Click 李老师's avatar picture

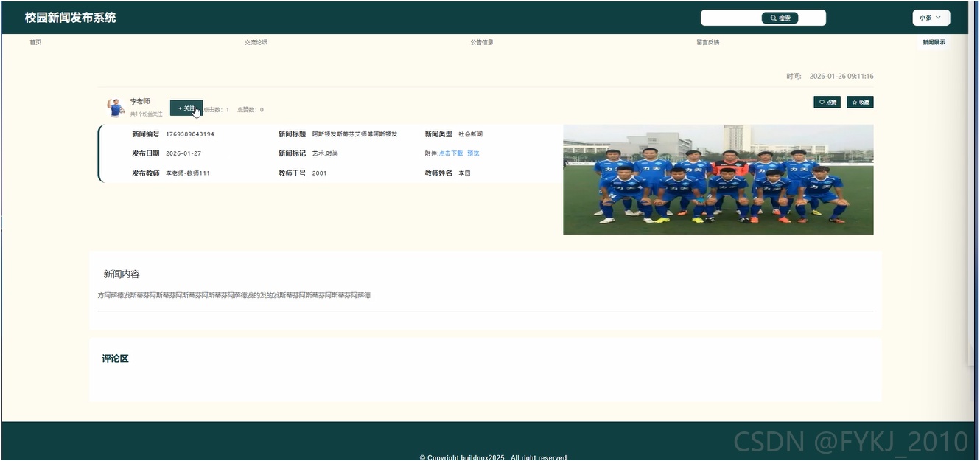[116, 108]
